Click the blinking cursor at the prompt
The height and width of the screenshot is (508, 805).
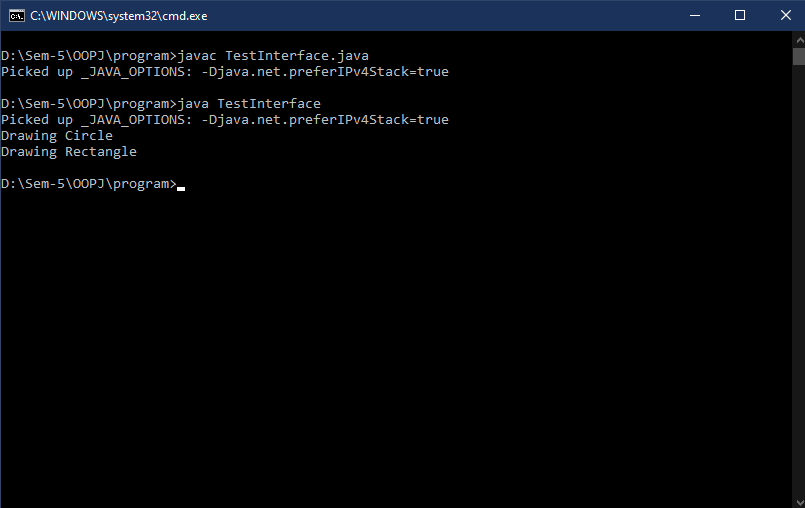click(x=181, y=189)
